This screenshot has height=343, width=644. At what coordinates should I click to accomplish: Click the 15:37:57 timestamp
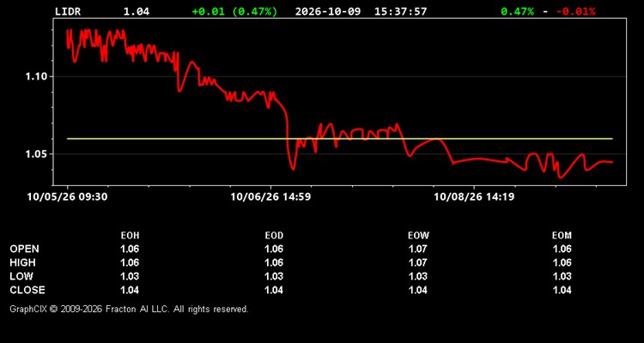coord(400,11)
